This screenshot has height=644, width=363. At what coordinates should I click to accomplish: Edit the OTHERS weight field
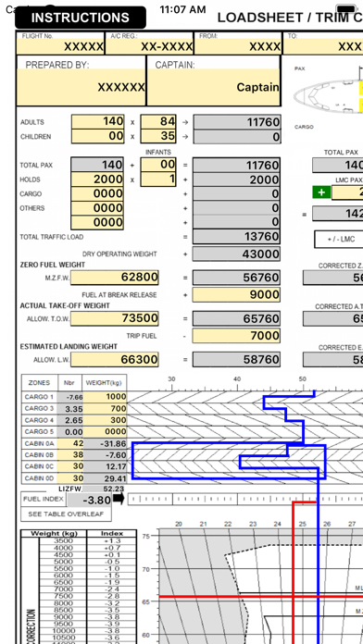(x=97, y=208)
